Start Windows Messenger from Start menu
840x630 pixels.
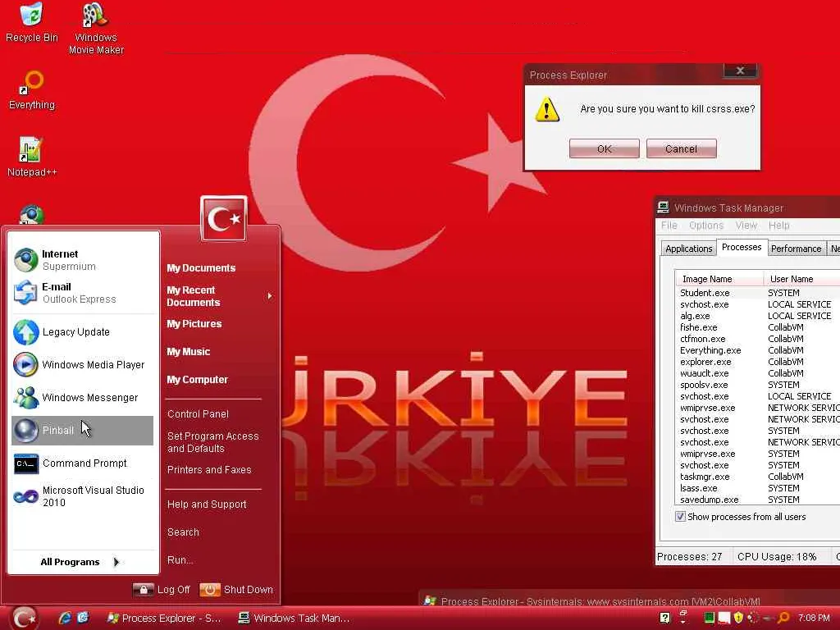83,398
